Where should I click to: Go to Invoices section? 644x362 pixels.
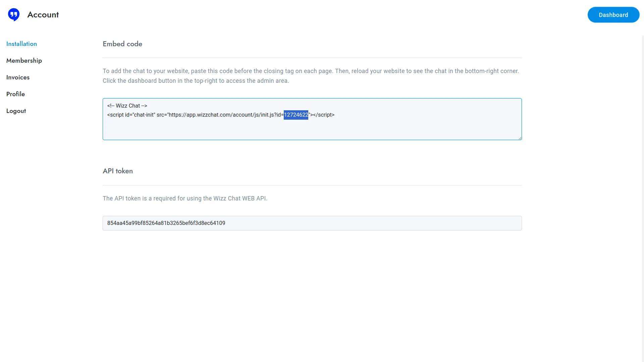click(x=18, y=77)
